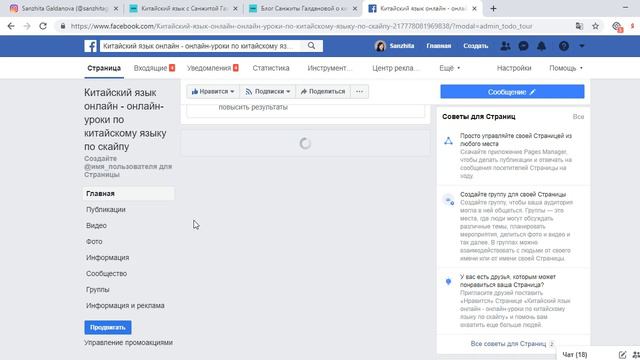This screenshot has width=640, height=360.
Task: Click Главная in top header
Action: tap(438, 46)
